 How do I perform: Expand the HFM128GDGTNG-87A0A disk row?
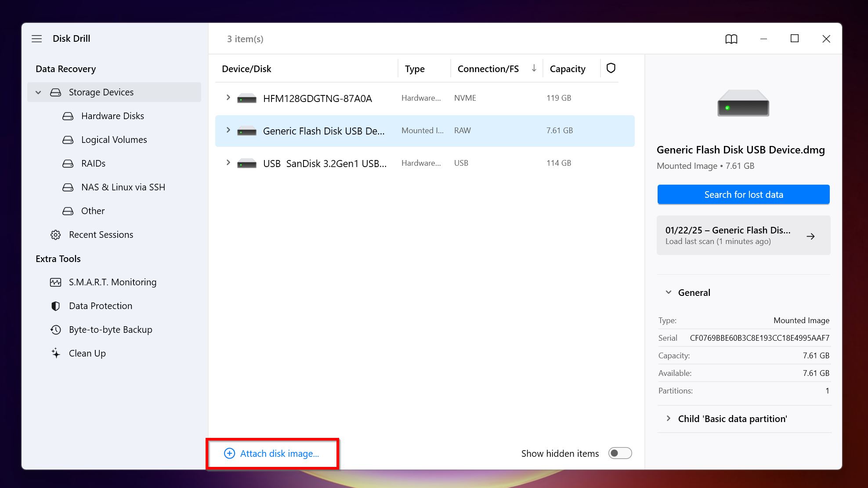pyautogui.click(x=228, y=98)
